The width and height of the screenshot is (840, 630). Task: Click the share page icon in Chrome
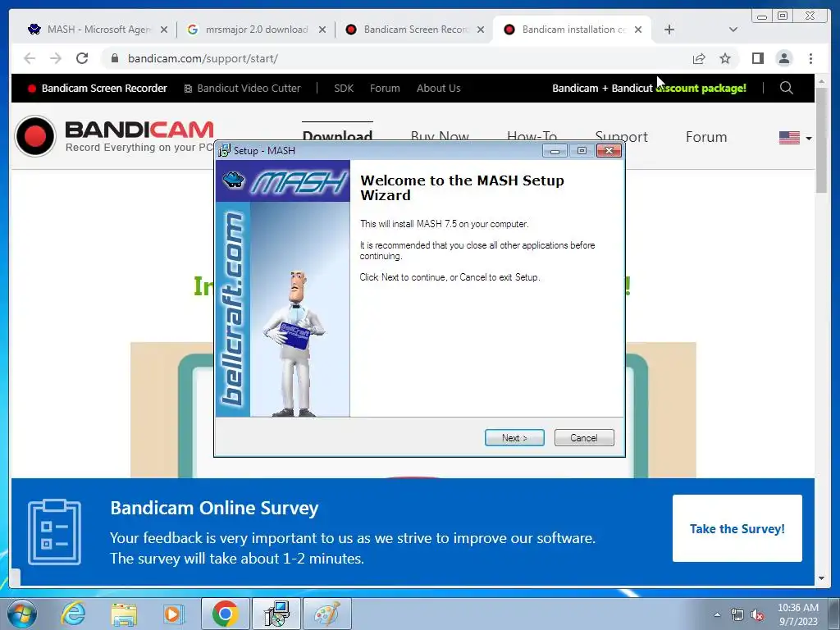pyautogui.click(x=699, y=58)
